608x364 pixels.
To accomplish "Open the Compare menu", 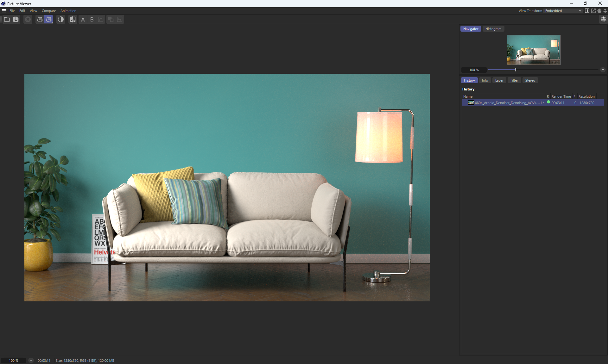I will (48, 11).
